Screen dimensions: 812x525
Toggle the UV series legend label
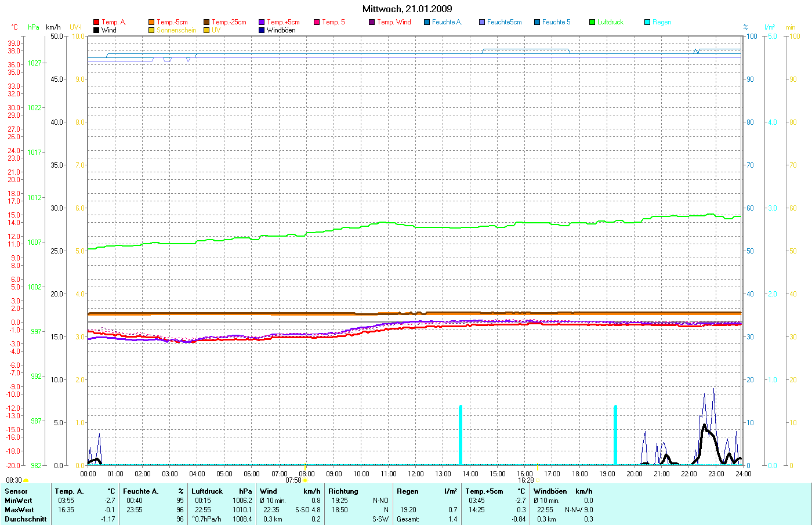coord(216,30)
